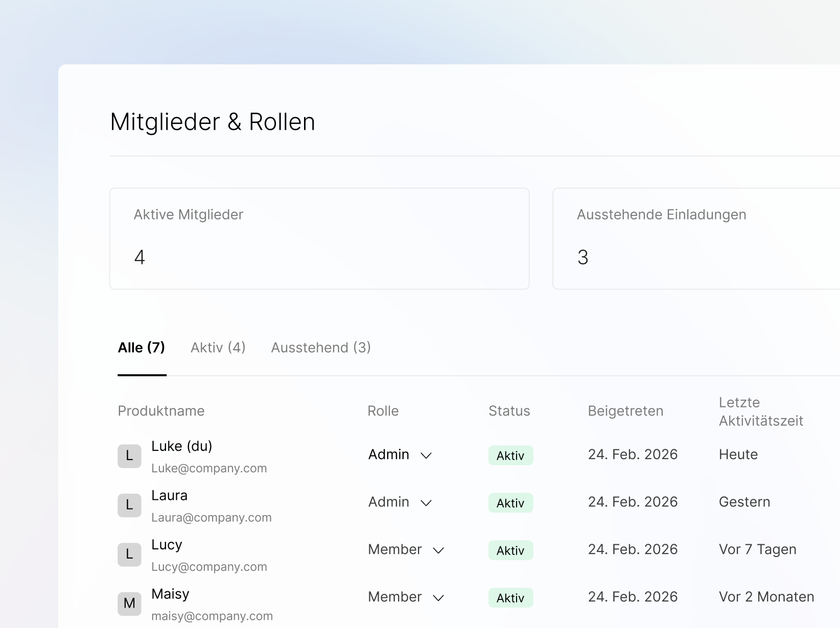Image resolution: width=840 pixels, height=628 pixels.
Task: Click Lucy's avatar icon
Action: click(x=129, y=554)
